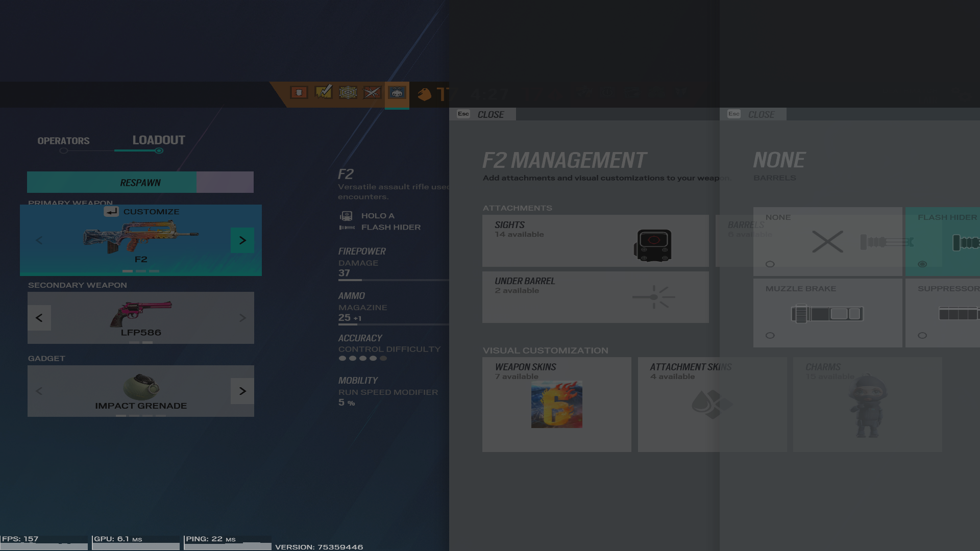
Task: Click the Under Barrel laser icon
Action: tap(653, 297)
